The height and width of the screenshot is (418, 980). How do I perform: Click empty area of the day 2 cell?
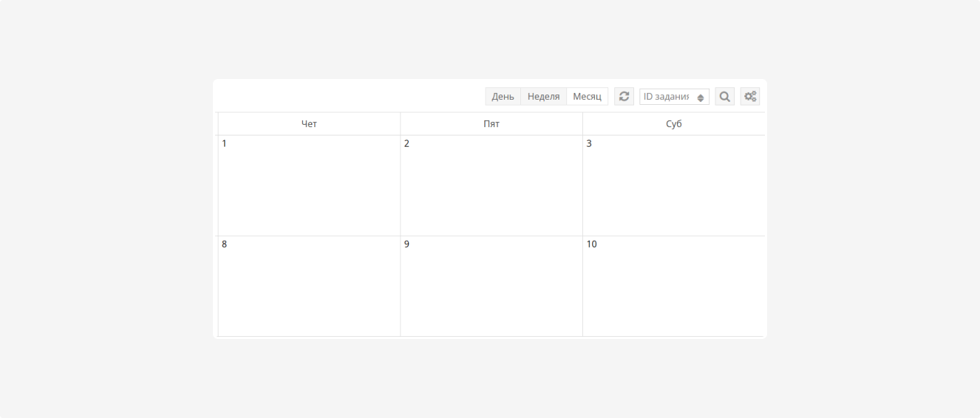click(x=491, y=192)
